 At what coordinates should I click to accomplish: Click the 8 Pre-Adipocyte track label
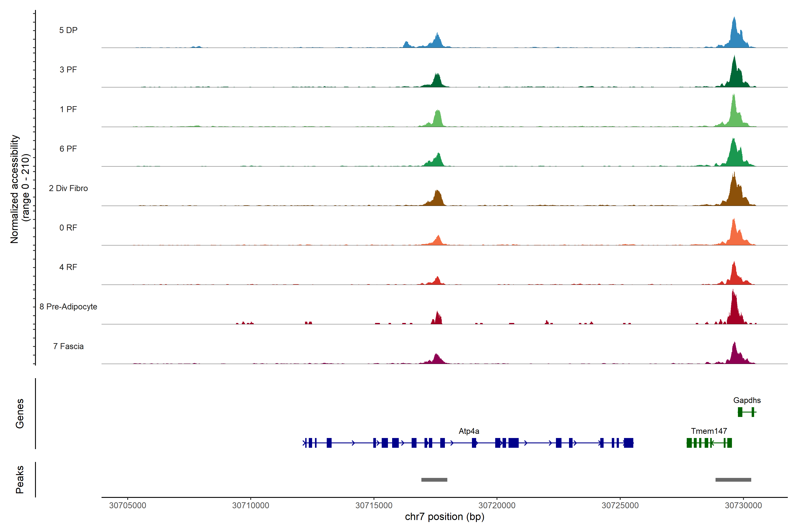coord(68,307)
